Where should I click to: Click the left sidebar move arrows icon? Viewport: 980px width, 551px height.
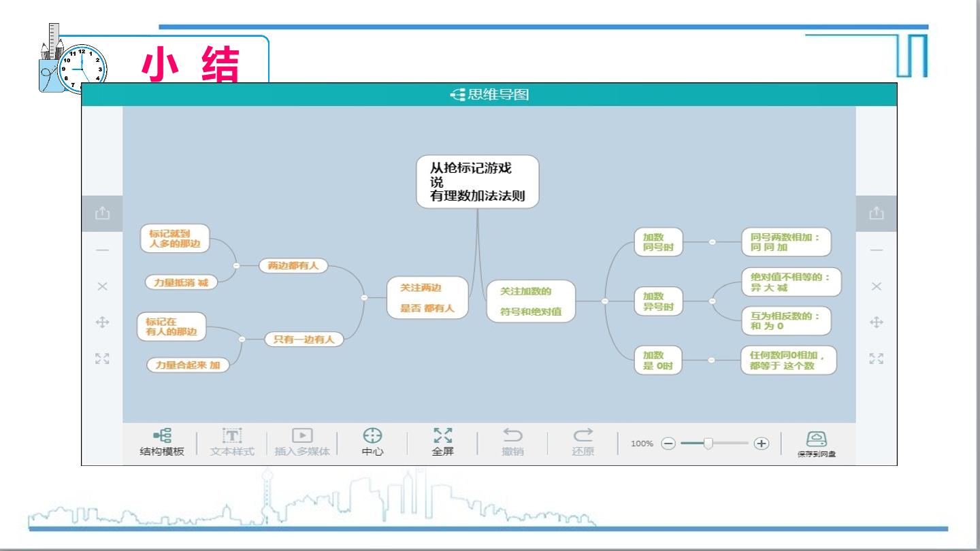point(102,322)
